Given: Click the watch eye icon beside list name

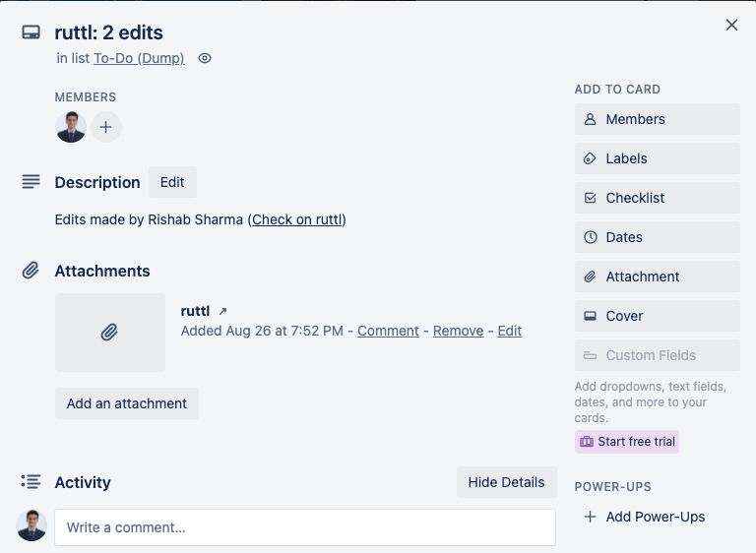Looking at the screenshot, I should pos(205,58).
